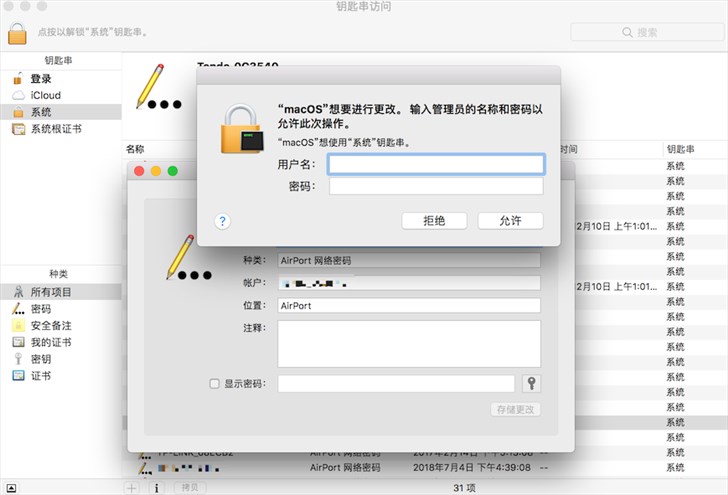Click the 用户名 input field
The height and width of the screenshot is (495, 728).
(436, 164)
